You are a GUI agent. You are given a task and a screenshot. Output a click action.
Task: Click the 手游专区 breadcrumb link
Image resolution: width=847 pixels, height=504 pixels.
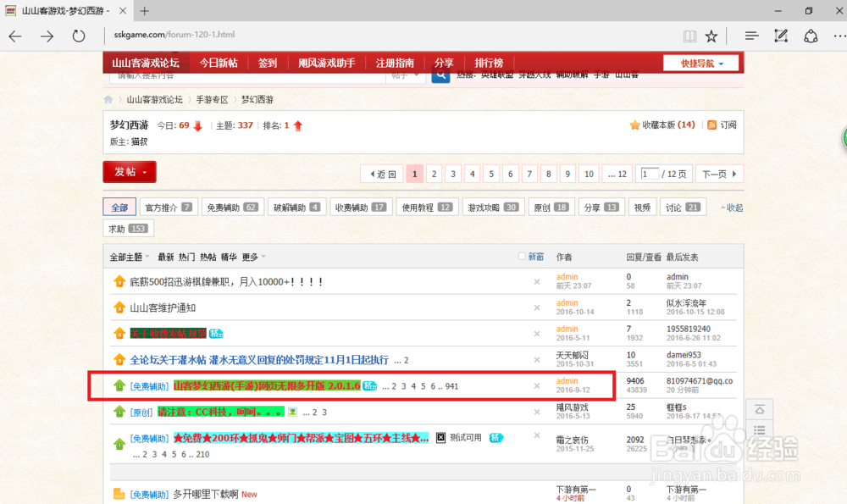click(x=212, y=99)
